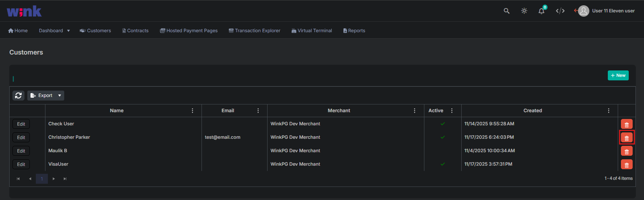Sort by the Name column header

[x=117, y=111]
